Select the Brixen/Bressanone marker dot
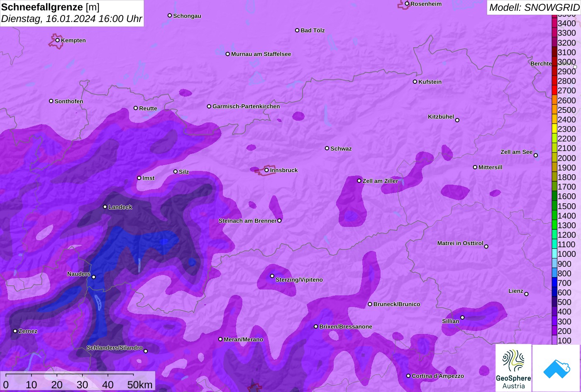This screenshot has height=392, width=581. 316,326
